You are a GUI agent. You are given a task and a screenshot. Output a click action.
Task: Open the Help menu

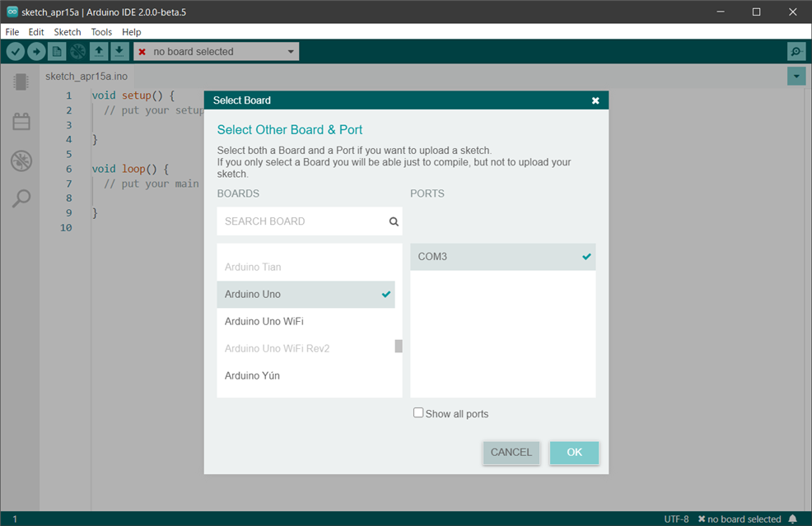132,31
